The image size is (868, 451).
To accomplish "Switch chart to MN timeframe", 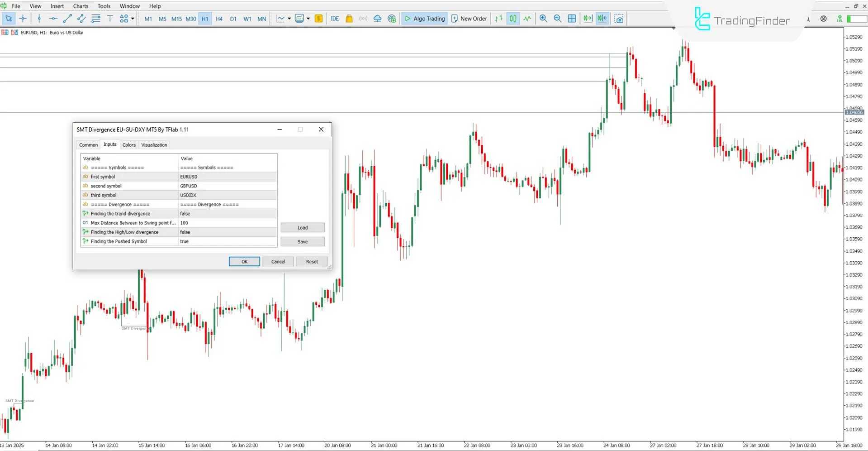I will click(x=261, y=19).
